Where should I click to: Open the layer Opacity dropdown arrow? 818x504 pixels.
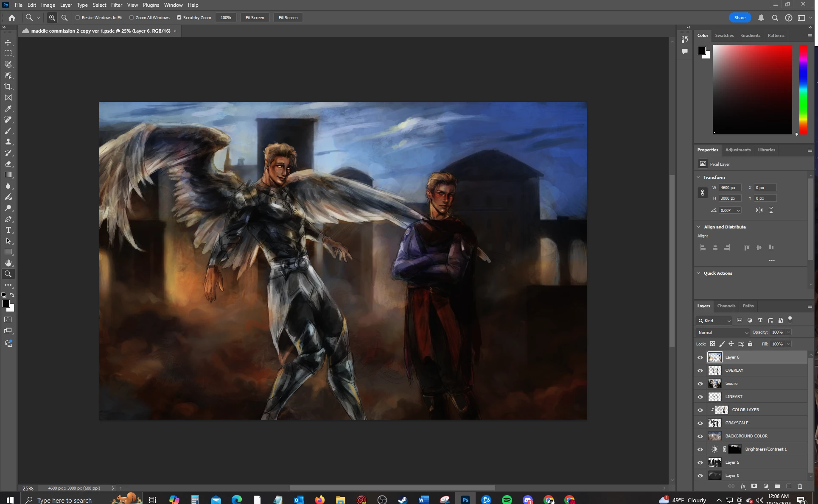coord(788,332)
